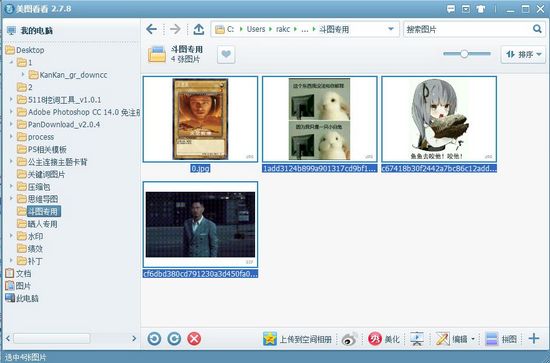Click file name starting cf6dbd380c
The height and width of the screenshot is (363, 550).
200,274
